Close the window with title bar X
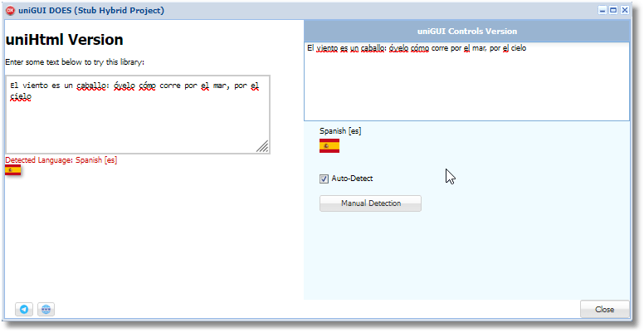The width and height of the screenshot is (644, 333). click(x=625, y=10)
